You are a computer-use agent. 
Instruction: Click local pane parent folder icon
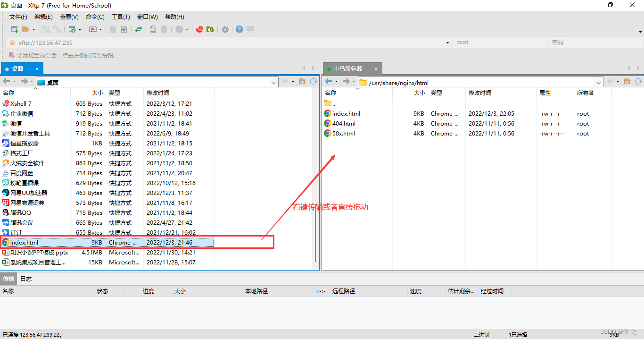pyautogui.click(x=302, y=82)
